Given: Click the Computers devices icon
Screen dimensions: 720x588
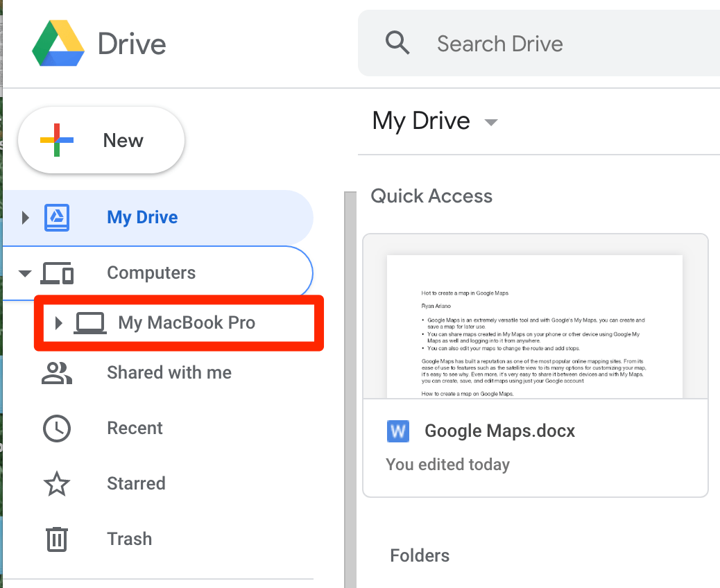Looking at the screenshot, I should coord(57,273).
